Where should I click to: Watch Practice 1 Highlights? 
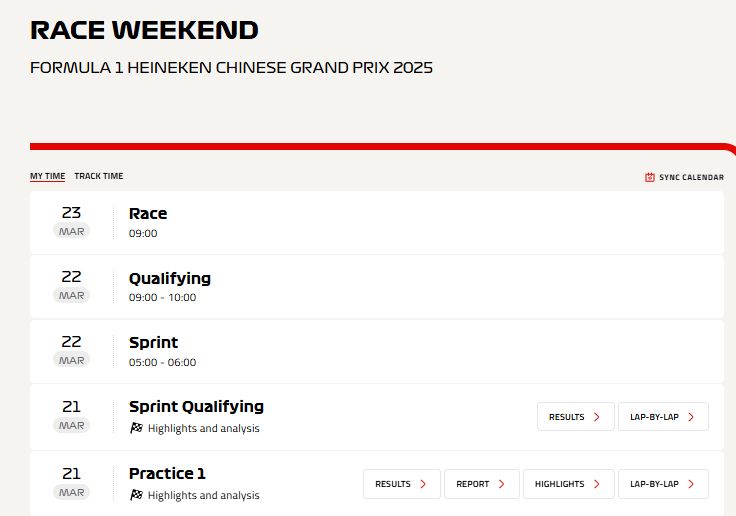(568, 484)
